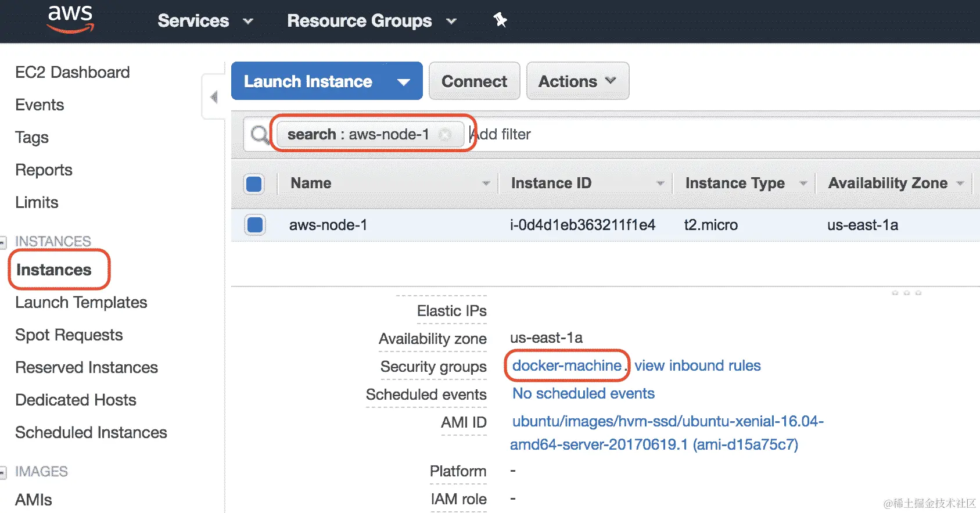Viewport: 980px width, 513px height.
Task: Uncheck the aws-node-1 row checkbox
Action: tap(254, 225)
